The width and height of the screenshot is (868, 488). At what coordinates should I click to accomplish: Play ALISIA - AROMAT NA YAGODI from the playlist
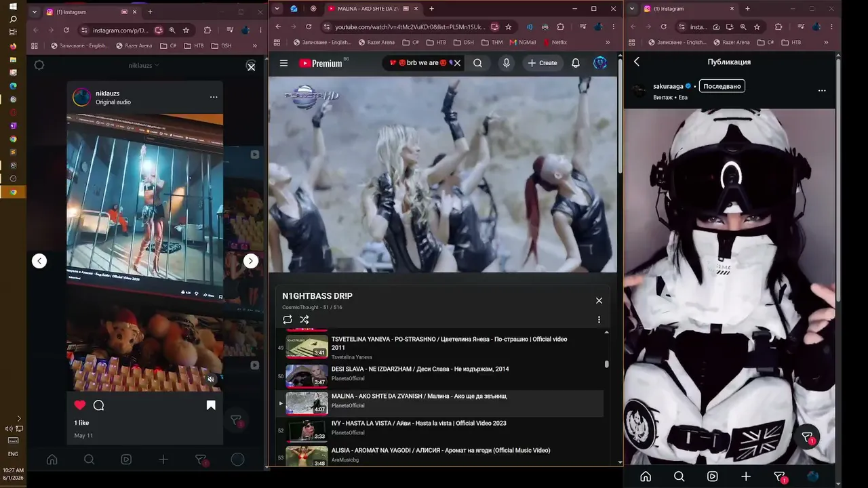click(439, 456)
